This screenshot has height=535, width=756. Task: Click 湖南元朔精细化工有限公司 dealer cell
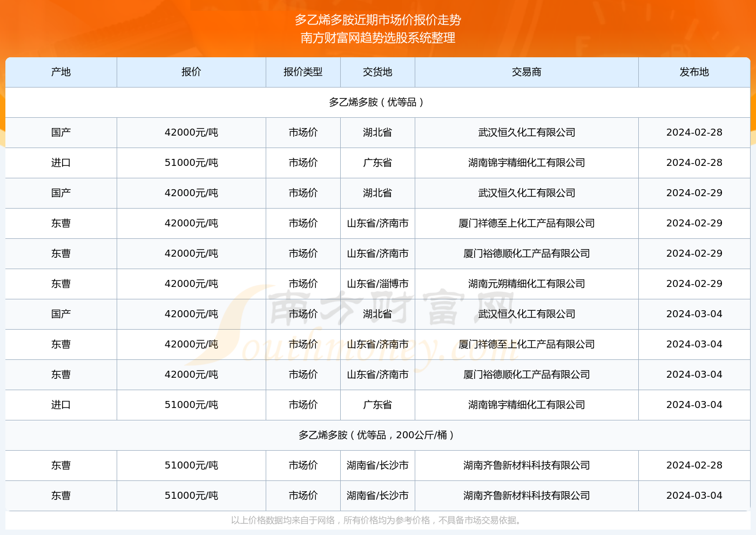click(x=526, y=284)
